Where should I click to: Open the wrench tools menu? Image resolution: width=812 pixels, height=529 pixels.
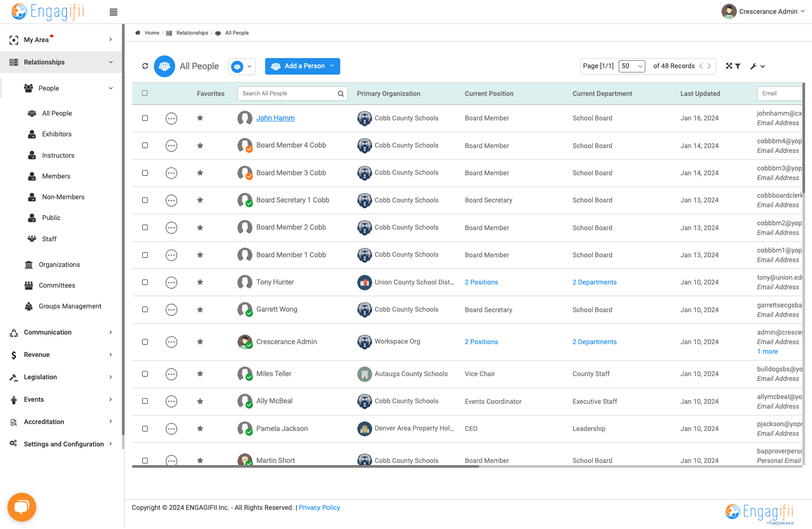click(757, 67)
